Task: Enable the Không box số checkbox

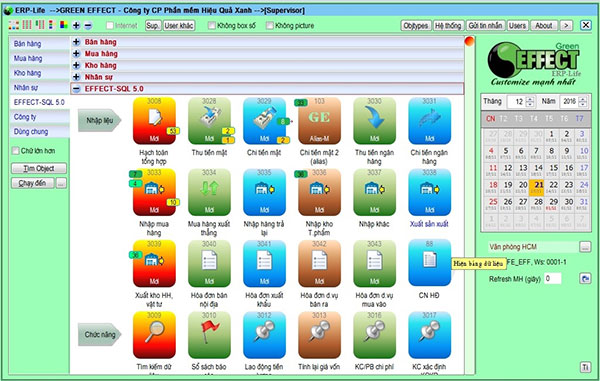Action: [212, 26]
